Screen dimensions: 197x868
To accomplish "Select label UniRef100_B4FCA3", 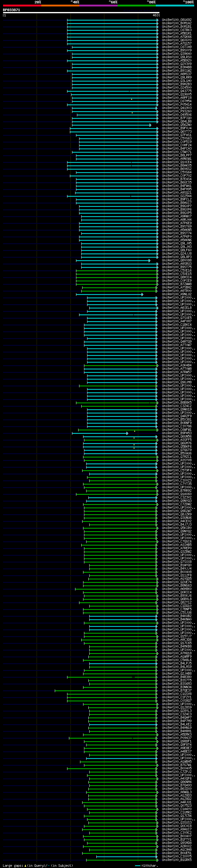I will (177, 149).
